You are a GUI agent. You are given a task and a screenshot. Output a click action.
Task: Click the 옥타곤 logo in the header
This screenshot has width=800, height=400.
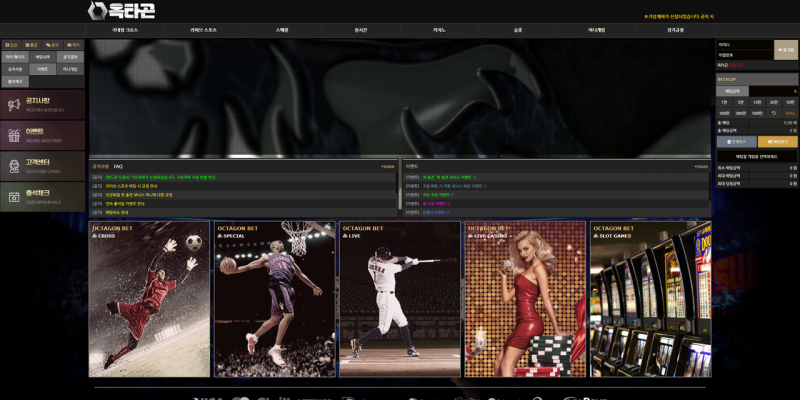point(121,11)
